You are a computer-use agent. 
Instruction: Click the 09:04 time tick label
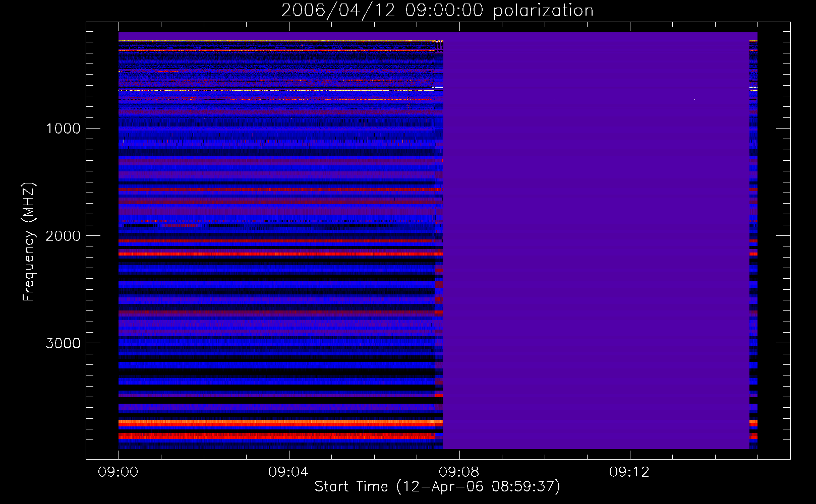(288, 472)
